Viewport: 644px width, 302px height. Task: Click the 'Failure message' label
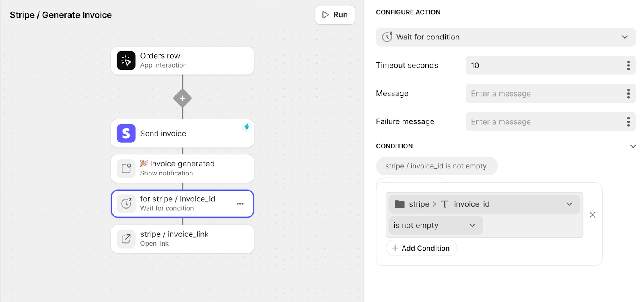[405, 121]
